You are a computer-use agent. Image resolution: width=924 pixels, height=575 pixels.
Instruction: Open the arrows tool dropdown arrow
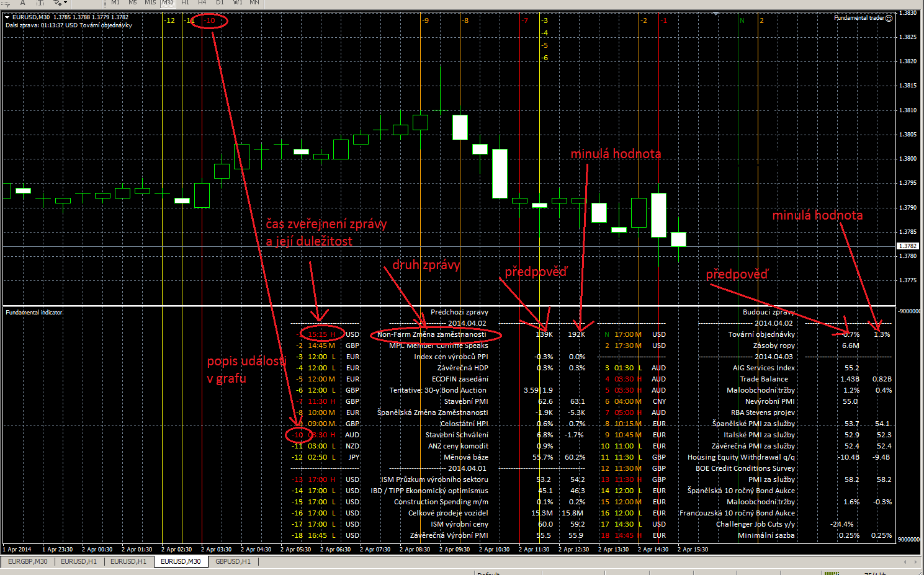[x=65, y=3]
